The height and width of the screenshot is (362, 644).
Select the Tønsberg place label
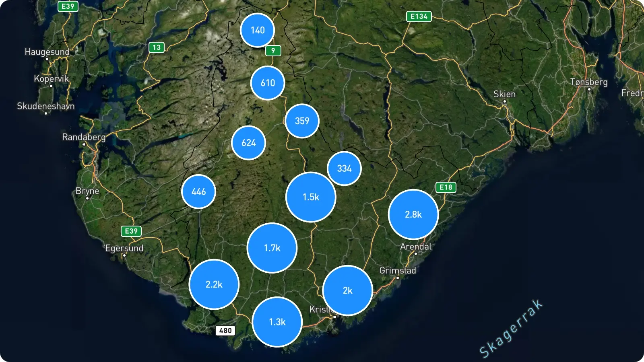tap(589, 82)
